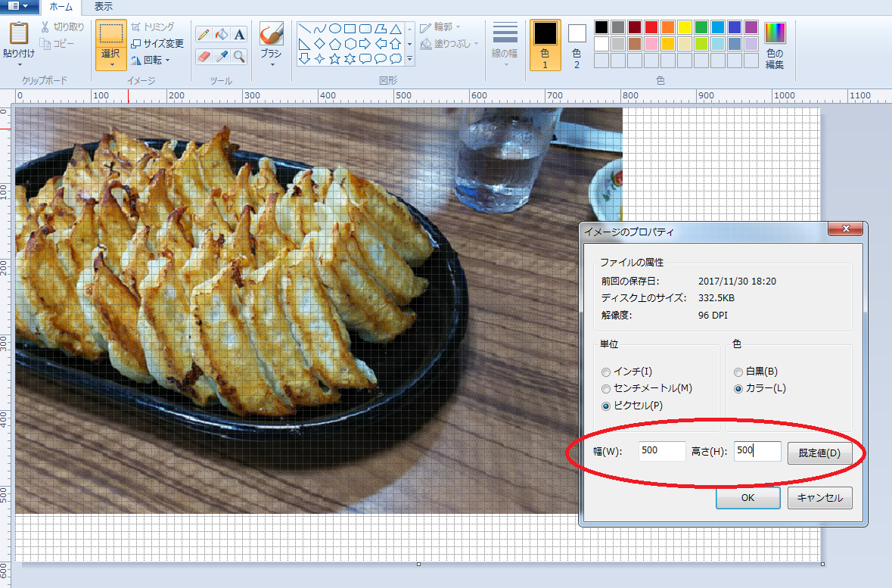This screenshot has height=588, width=892.
Task: Select the Eraser tool
Action: tap(203, 56)
